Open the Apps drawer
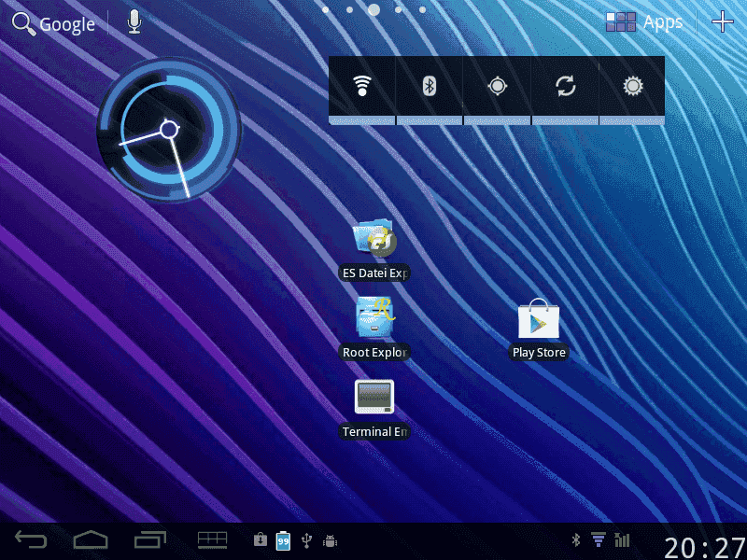Image resolution: width=747 pixels, height=560 pixels. click(644, 21)
